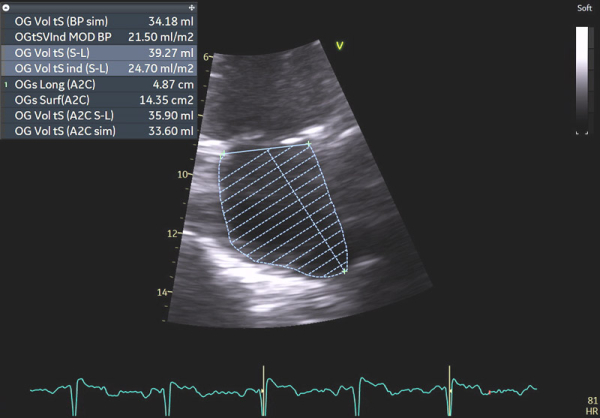Select OG Vol tS ind (S-L) result
600x418 pixels.
click(x=100, y=68)
